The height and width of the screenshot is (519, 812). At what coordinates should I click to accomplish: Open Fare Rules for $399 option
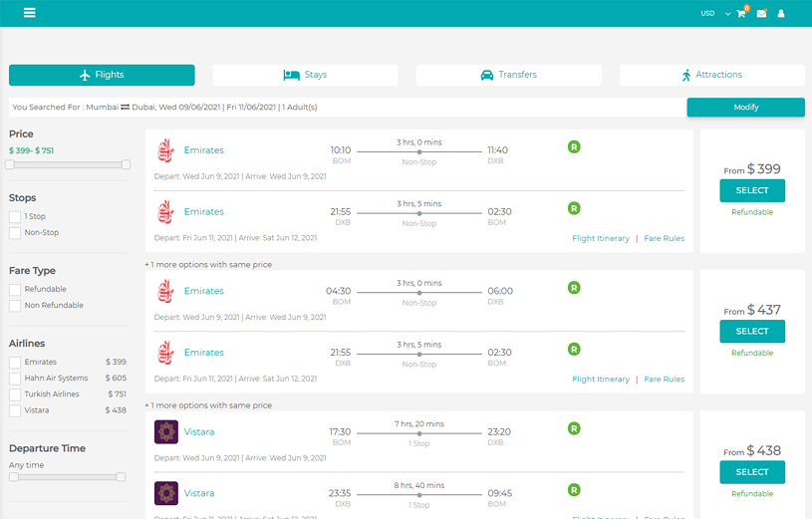[664, 238]
